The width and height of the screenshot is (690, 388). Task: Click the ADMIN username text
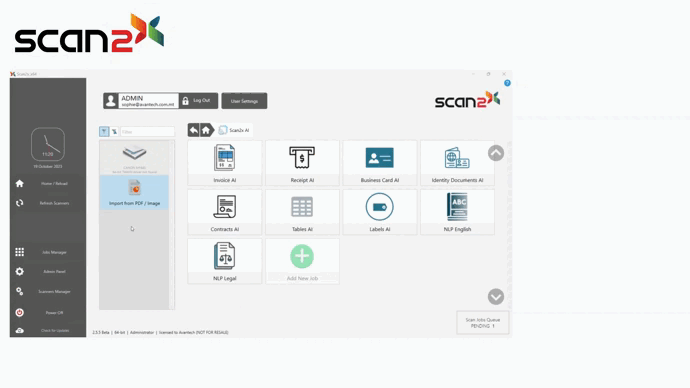tap(132, 98)
